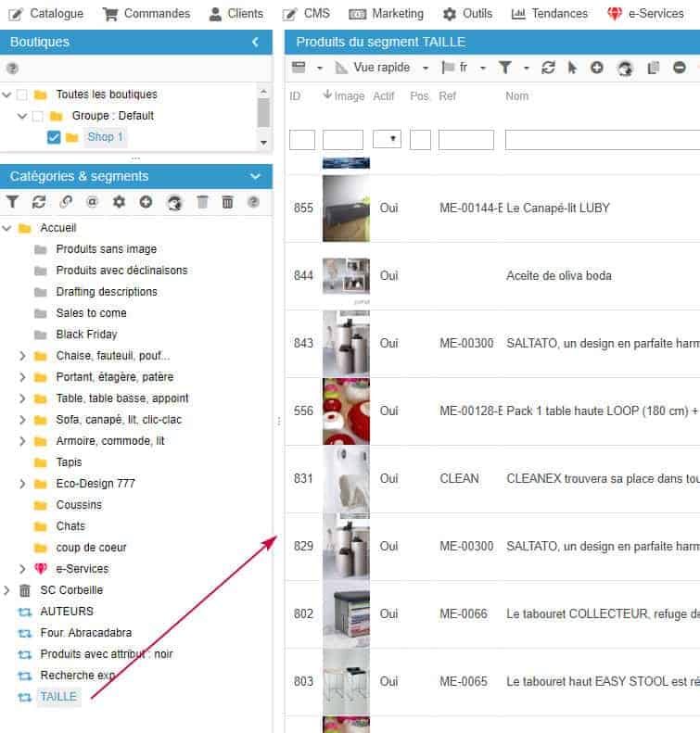Viewport: 700px width, 733px height.
Task: Select the Produits sans image segment
Action: [x=106, y=249]
